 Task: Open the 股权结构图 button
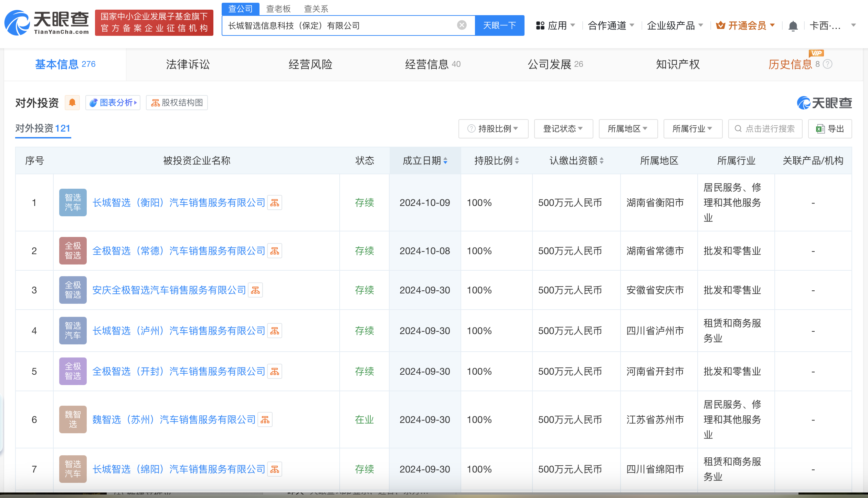pyautogui.click(x=177, y=103)
